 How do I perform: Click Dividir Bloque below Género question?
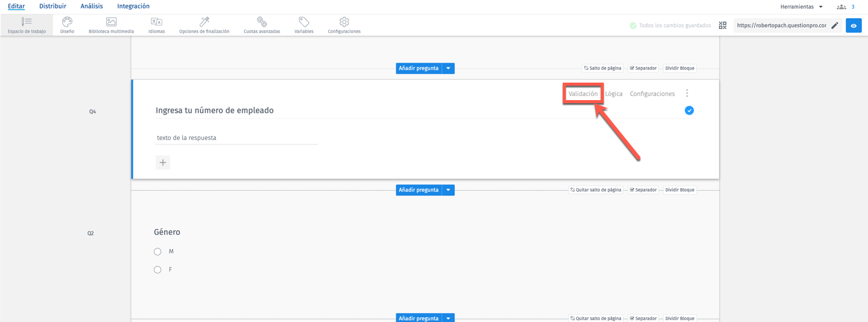pos(680,318)
